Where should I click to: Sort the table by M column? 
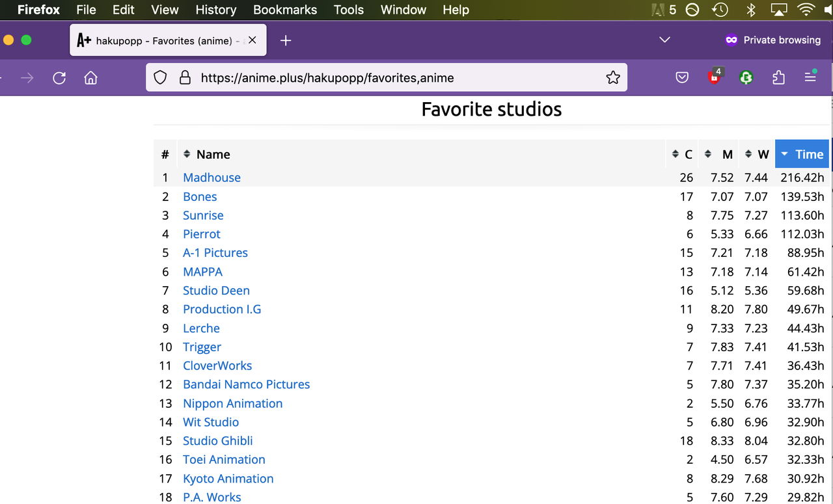[718, 154]
